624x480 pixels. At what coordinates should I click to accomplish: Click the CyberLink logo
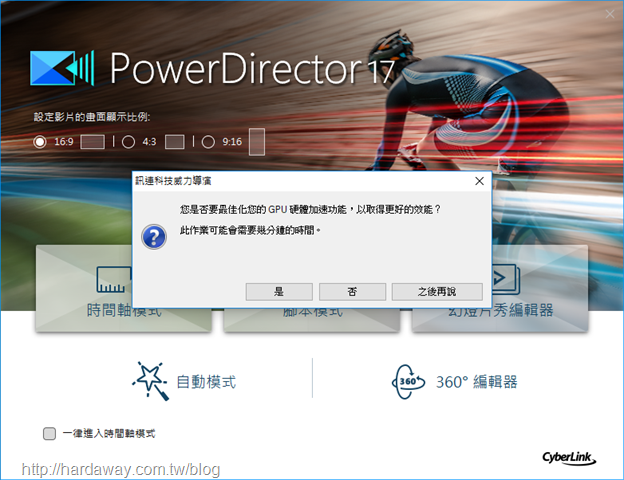pyautogui.click(x=569, y=458)
